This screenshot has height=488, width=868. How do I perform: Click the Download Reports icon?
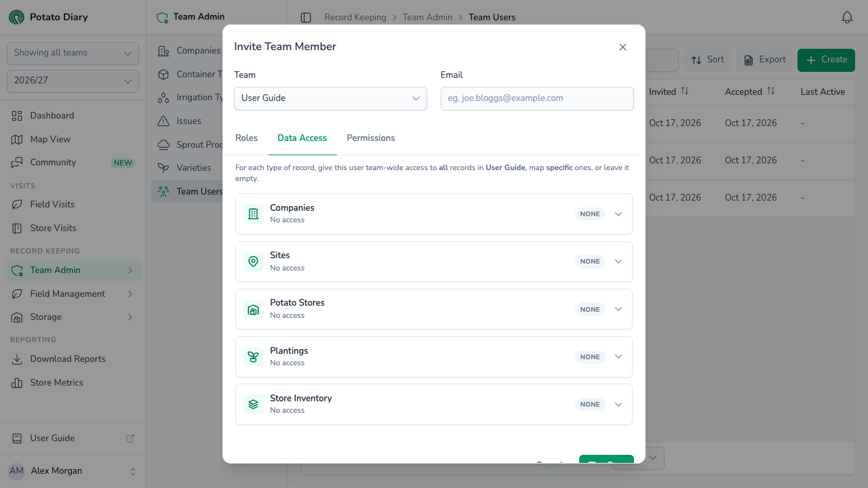pyautogui.click(x=17, y=359)
